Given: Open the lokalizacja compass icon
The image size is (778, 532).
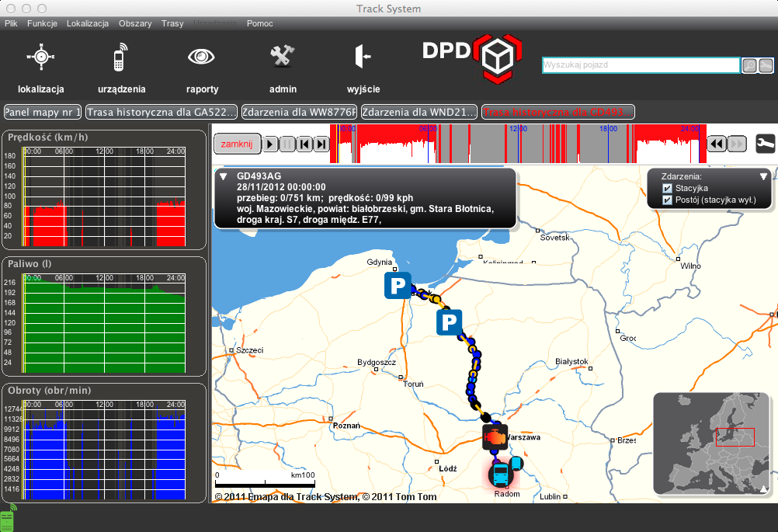Looking at the screenshot, I should click(40, 57).
